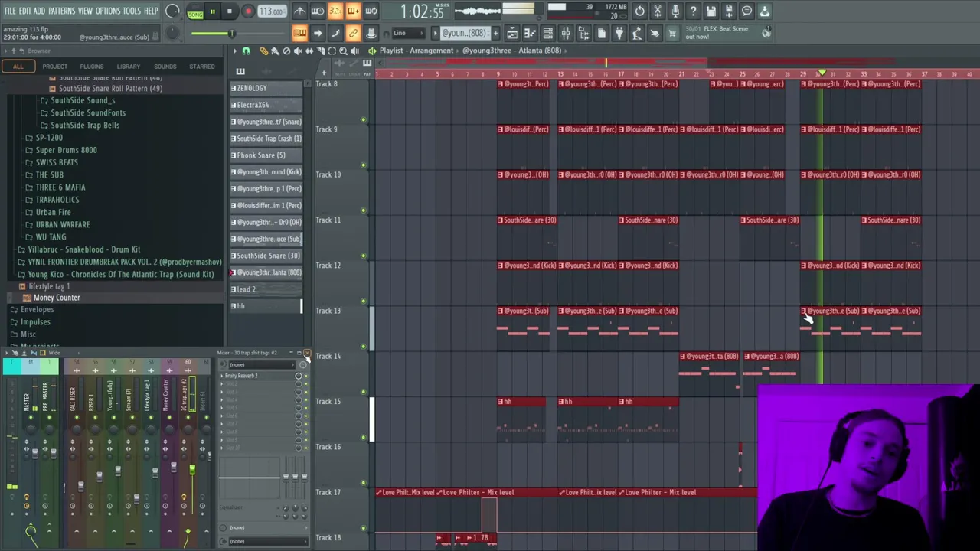Select the lead 2 picker item
The image size is (980, 551).
pos(266,289)
